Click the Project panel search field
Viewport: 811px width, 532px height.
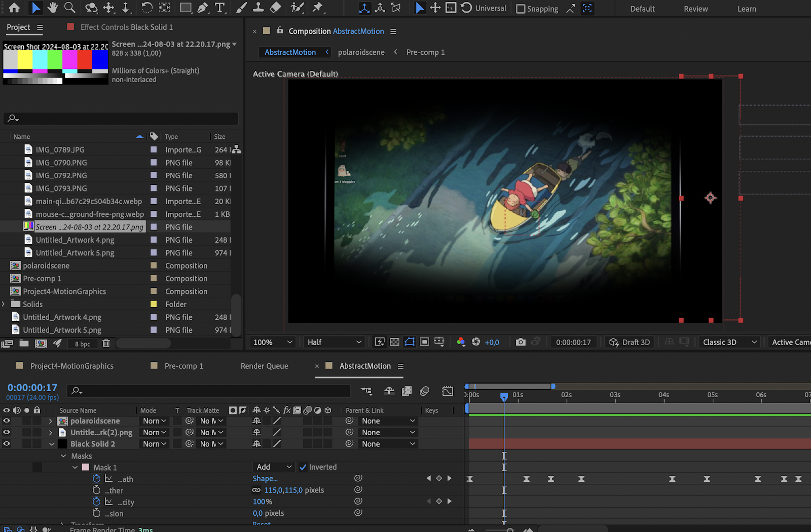click(121, 118)
